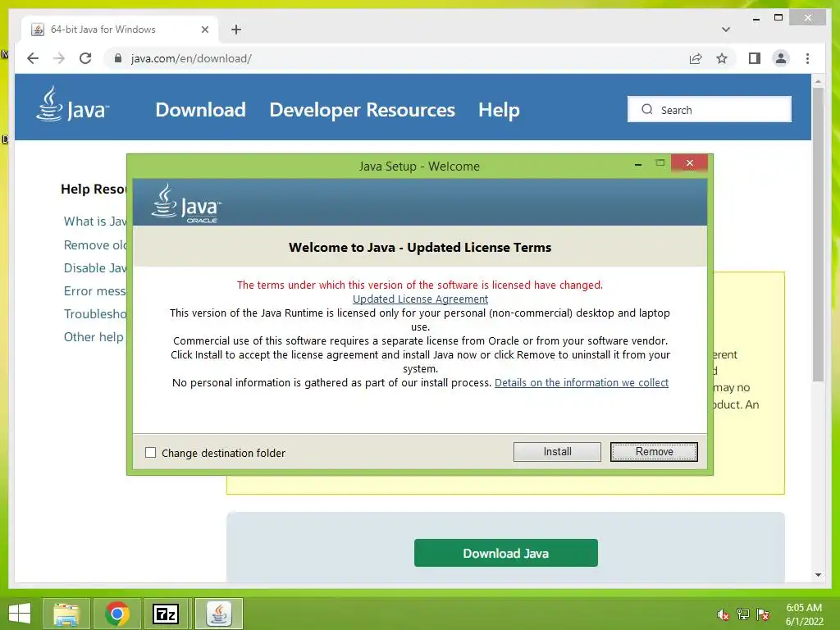840x630 pixels.
Task: Open the Disable Java help link
Action: 95,268
